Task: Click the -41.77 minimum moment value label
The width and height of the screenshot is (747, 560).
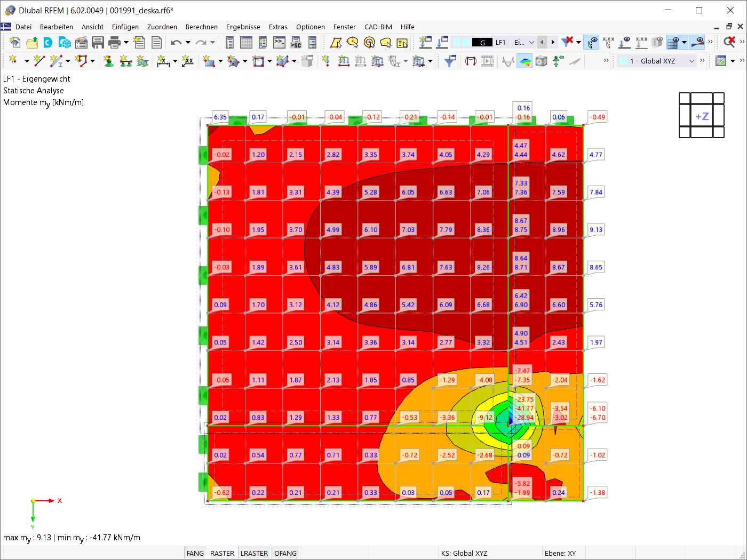Action: (525, 409)
